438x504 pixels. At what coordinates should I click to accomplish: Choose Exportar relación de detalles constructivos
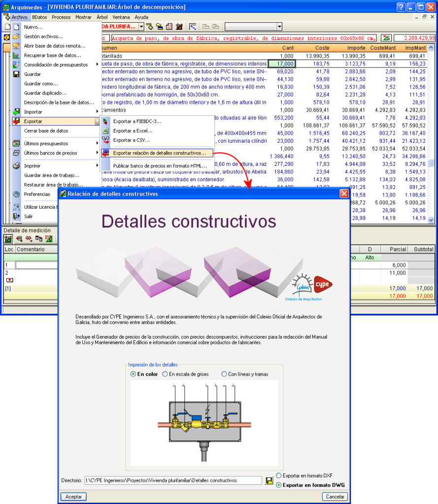(x=157, y=153)
